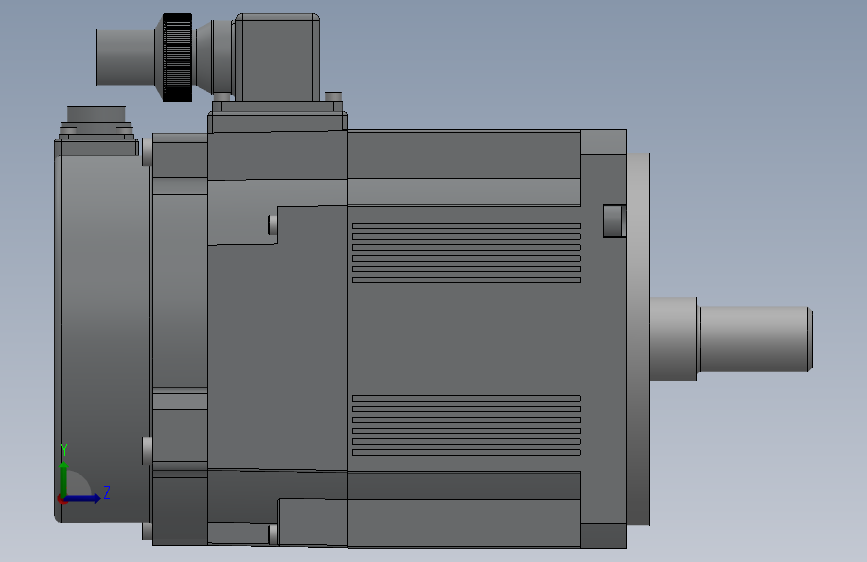Viewport: 867px width, 562px height.
Task: Click the Z label of the triad
Action: 107,492
